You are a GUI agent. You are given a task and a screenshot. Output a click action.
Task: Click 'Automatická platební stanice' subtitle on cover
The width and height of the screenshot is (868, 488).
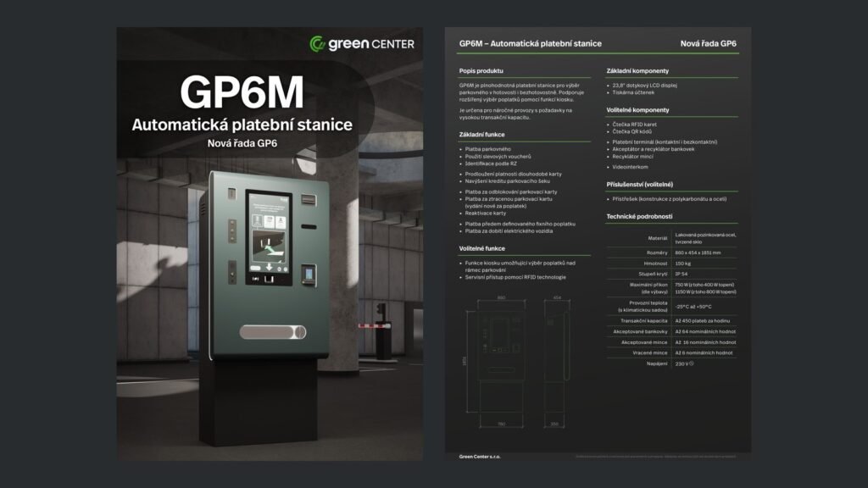242,125
